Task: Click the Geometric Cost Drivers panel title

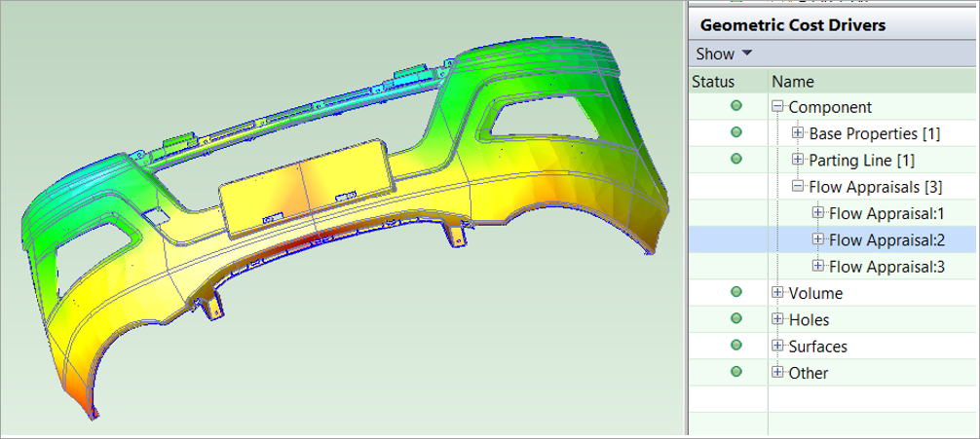Action: pyautogui.click(x=793, y=25)
